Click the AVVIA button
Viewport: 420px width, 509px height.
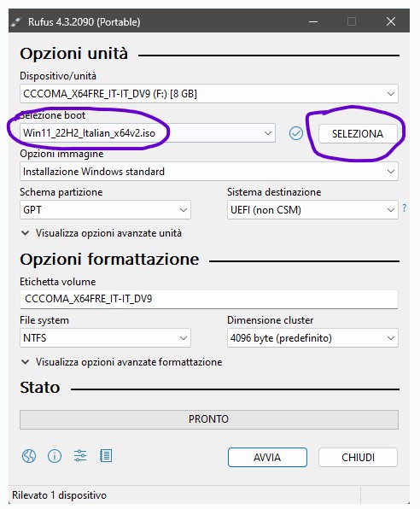pos(267,458)
